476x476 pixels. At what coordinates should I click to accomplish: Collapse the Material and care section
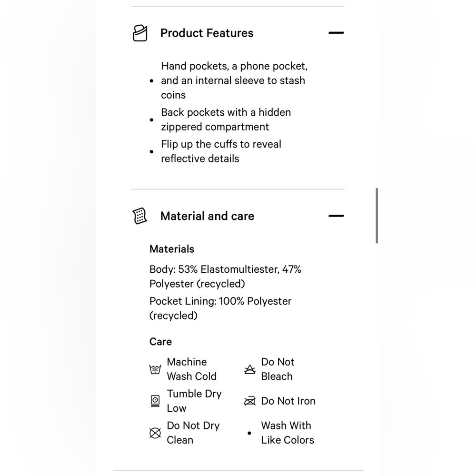336,216
